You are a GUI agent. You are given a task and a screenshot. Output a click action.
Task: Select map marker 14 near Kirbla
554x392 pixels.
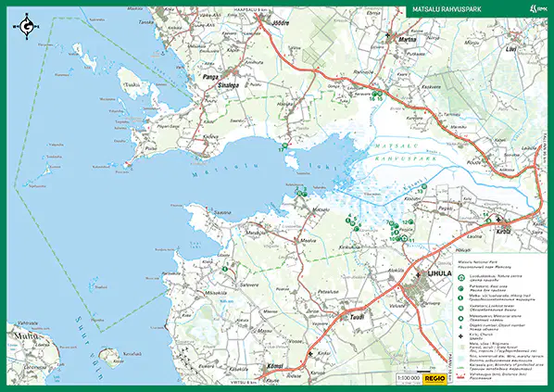point(488,221)
